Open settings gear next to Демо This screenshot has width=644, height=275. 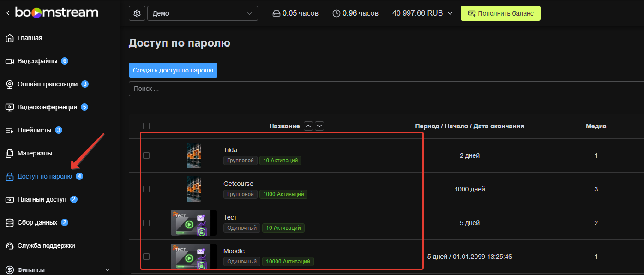[137, 13]
